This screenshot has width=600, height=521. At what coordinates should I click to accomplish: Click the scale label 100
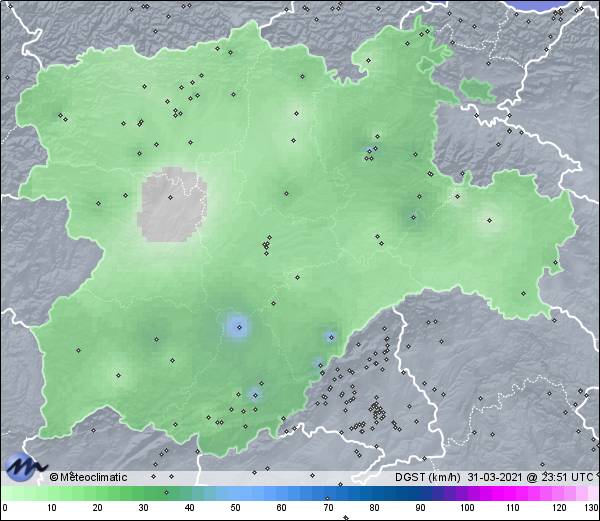pyautogui.click(x=467, y=508)
